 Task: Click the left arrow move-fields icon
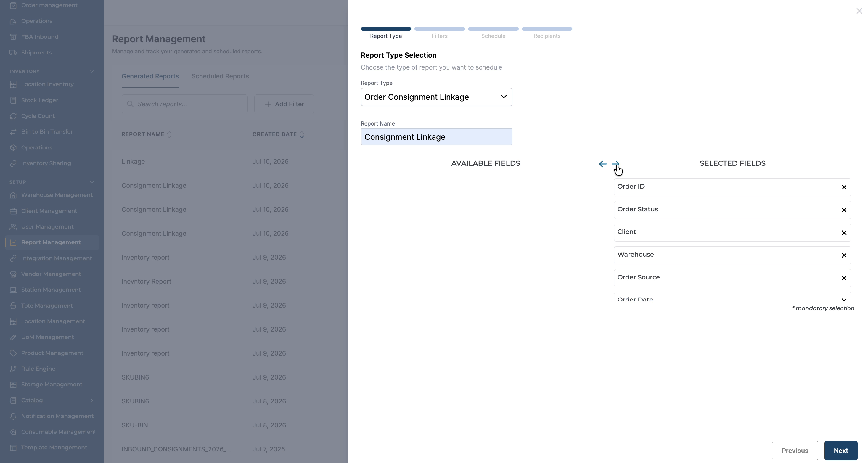602,164
